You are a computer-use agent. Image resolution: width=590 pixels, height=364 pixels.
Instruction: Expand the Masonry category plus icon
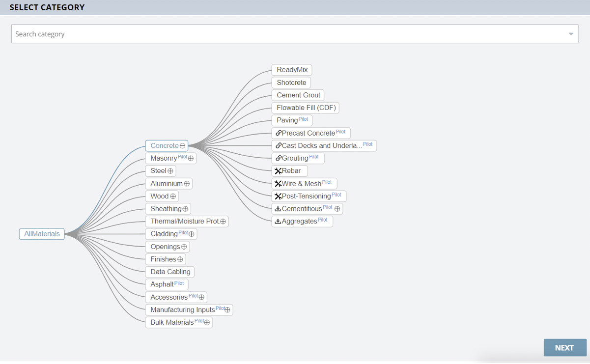(191, 159)
